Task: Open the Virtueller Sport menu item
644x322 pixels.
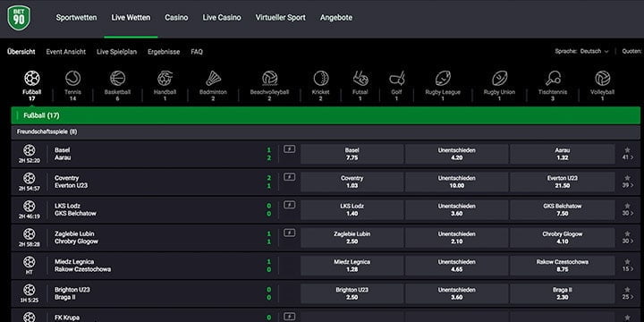Action: tap(281, 18)
